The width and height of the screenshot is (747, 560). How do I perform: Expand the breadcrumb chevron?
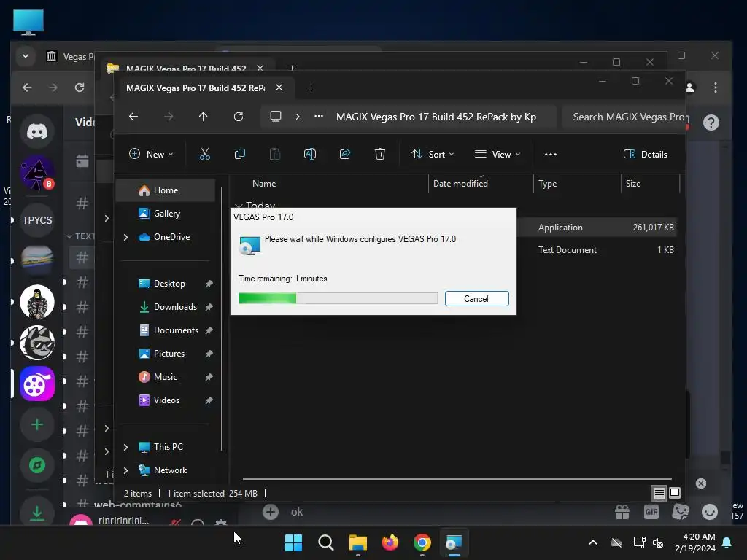[298, 117]
